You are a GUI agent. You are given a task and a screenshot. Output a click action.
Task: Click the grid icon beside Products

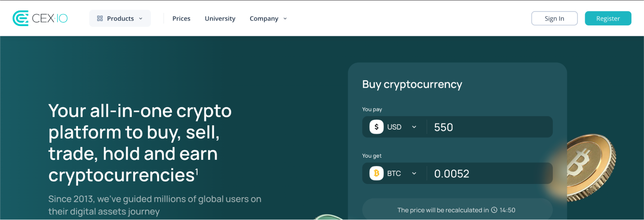(100, 18)
